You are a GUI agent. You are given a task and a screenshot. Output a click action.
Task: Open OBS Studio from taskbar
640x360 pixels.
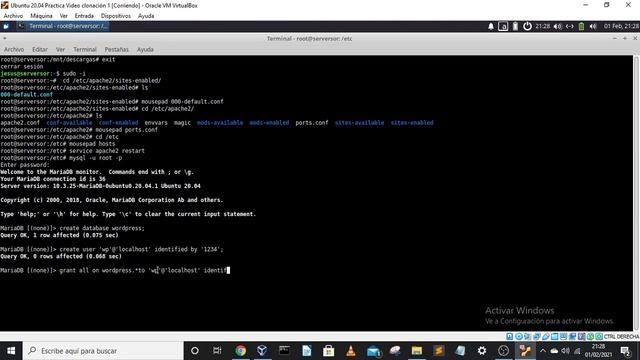click(504, 351)
